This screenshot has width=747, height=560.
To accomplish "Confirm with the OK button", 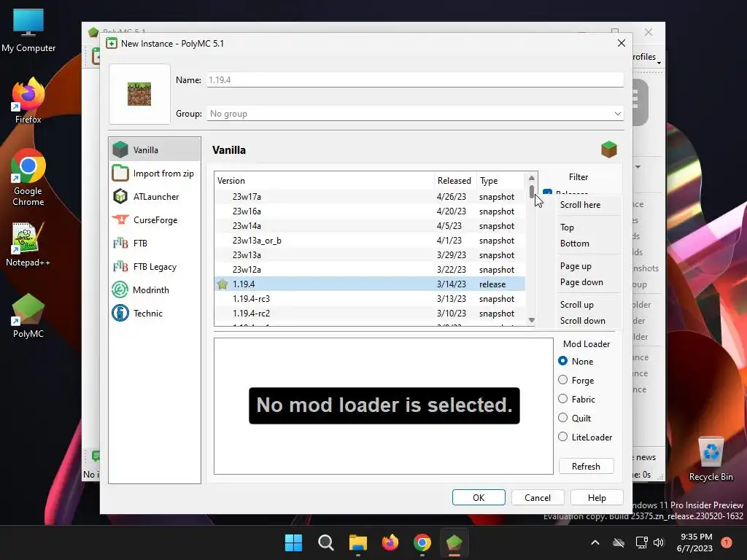I will click(x=479, y=497).
